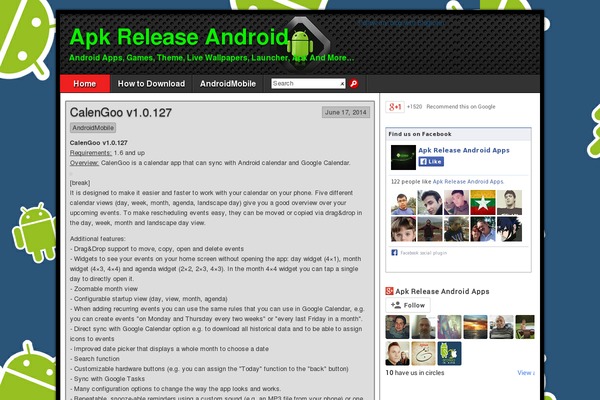Click the Find us on Facebook heading
This screenshot has width=600, height=400.
pos(420,134)
